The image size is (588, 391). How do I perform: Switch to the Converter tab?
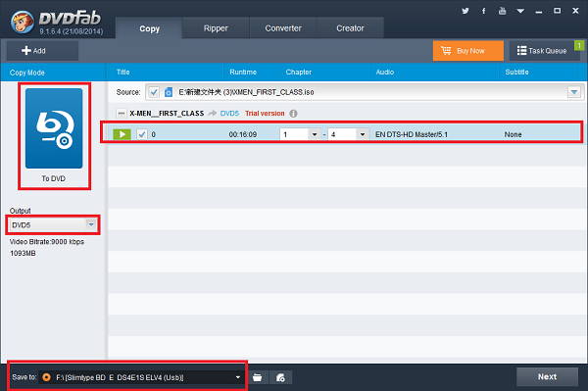tap(283, 28)
